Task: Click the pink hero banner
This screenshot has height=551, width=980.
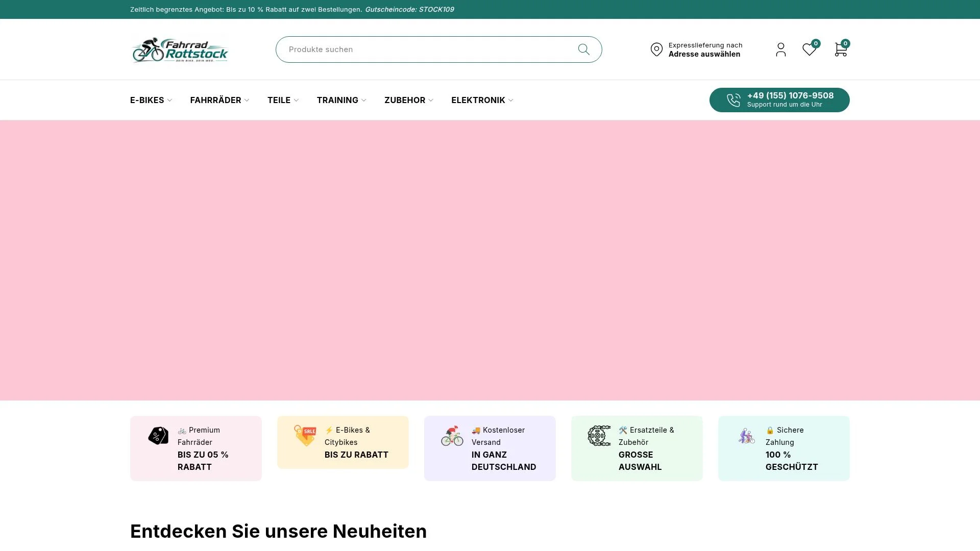Action: tap(490, 260)
